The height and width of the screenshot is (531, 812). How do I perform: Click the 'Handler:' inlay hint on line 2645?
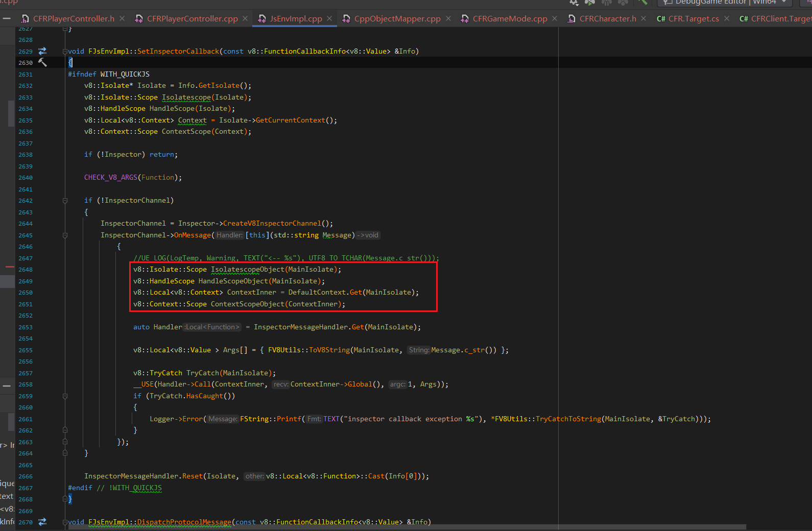pyautogui.click(x=229, y=235)
